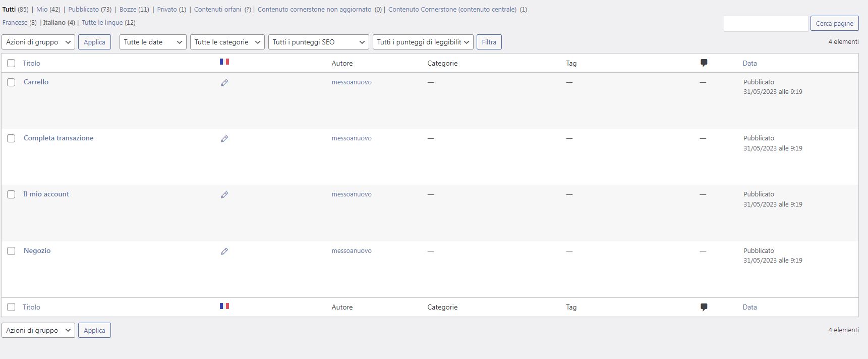
Task: Click the French translation pencil for Carrello
Action: pyautogui.click(x=224, y=83)
